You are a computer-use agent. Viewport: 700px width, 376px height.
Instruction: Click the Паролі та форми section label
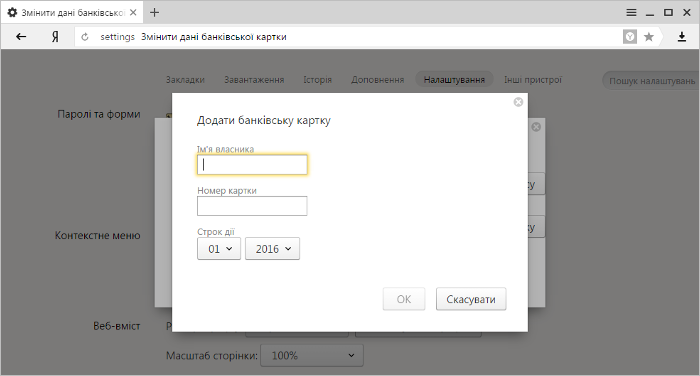(99, 114)
